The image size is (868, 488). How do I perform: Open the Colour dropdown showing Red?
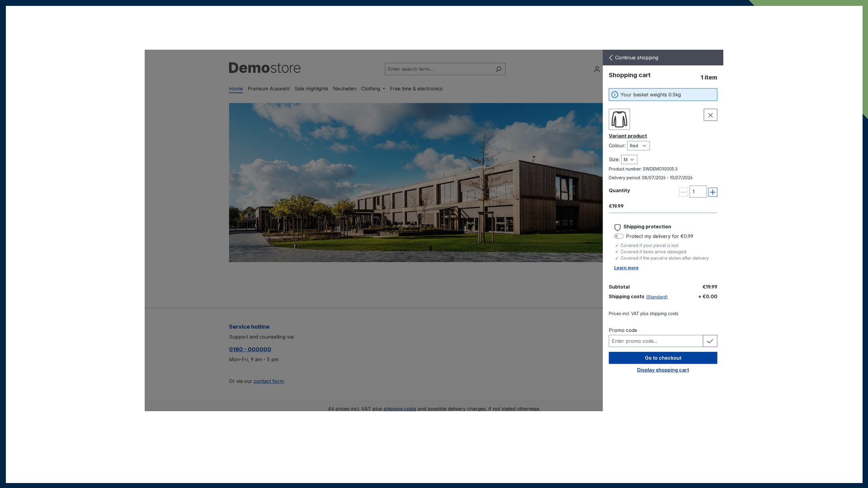[x=638, y=146]
